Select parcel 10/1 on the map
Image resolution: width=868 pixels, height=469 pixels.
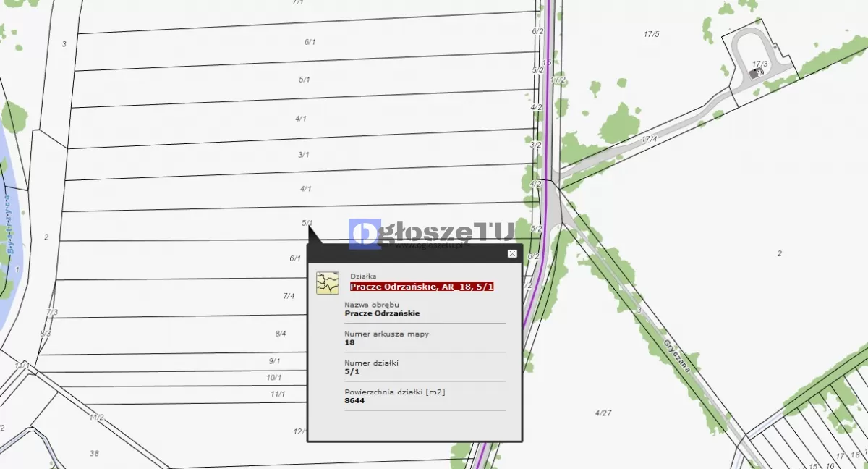pos(273,378)
